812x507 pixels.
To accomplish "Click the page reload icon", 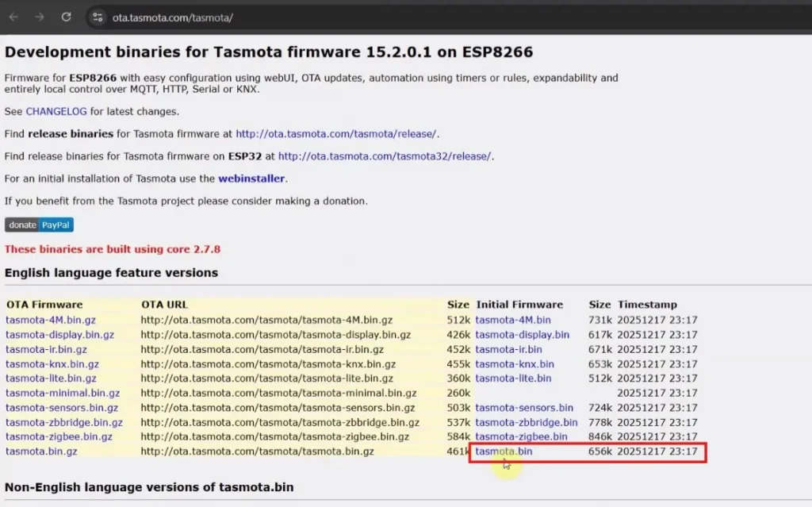I will 65,17.
